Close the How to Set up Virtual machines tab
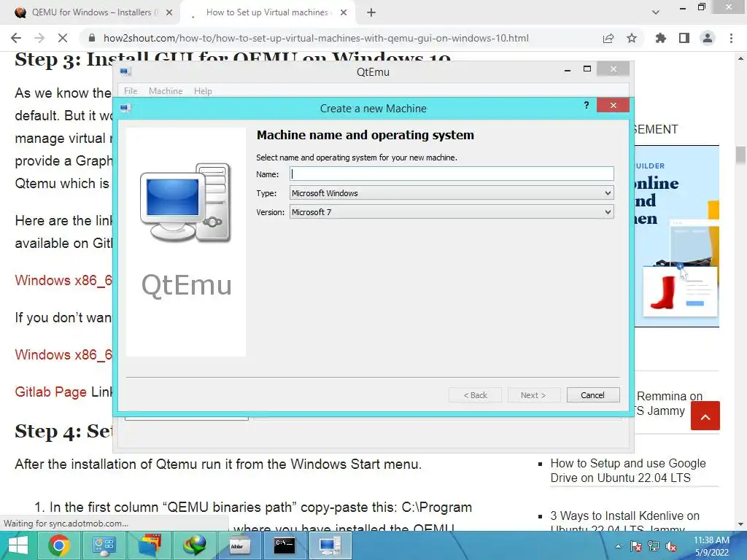This screenshot has width=747, height=560. 344,13
